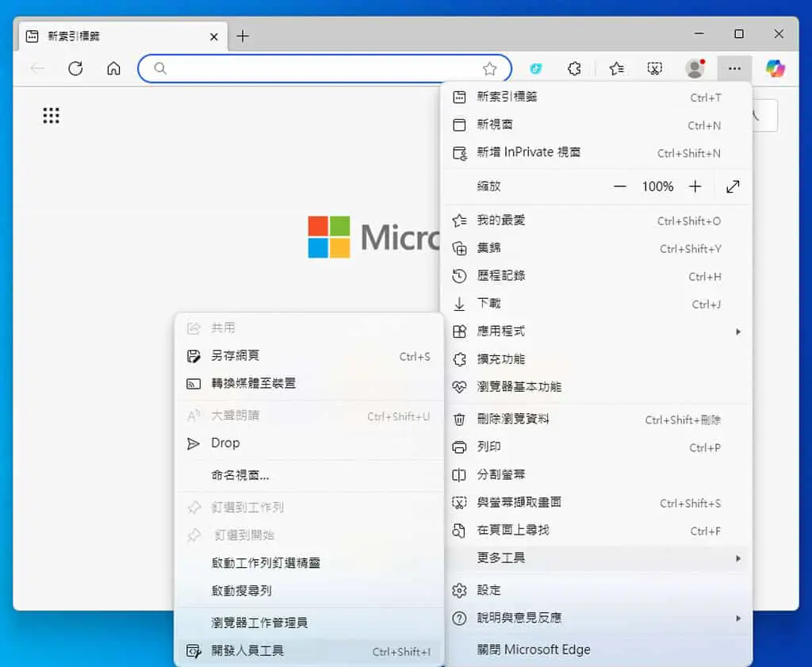Image resolution: width=812 pixels, height=667 pixels.
Task: Open 我的最愛 menu entry
Action: (596, 220)
